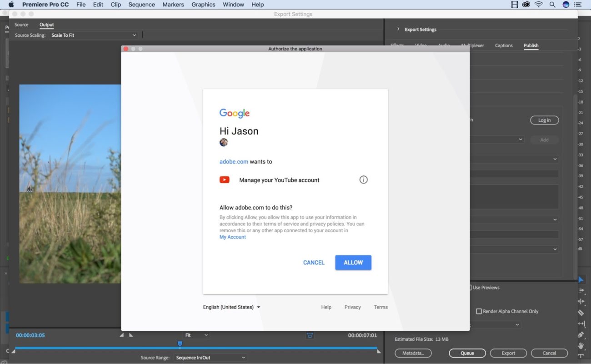Open the English (United States) language dropdown
This screenshot has height=364, width=591.
tap(232, 307)
